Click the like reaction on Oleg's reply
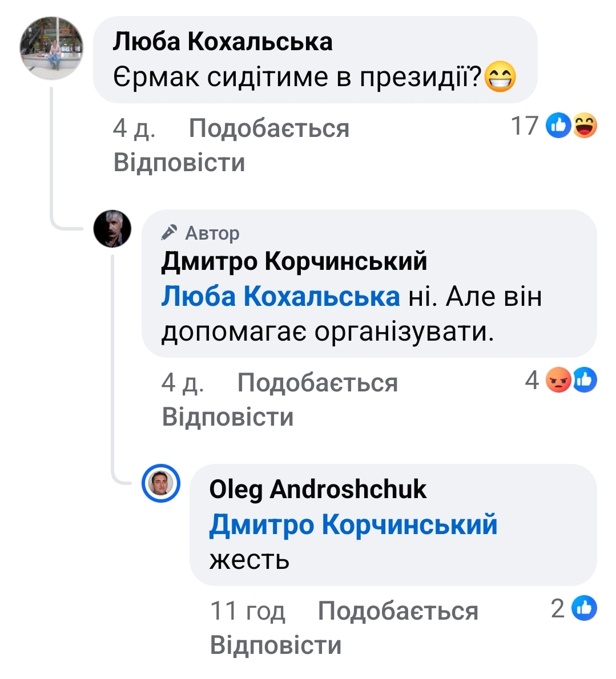This screenshot has height=679, width=616. [x=584, y=608]
